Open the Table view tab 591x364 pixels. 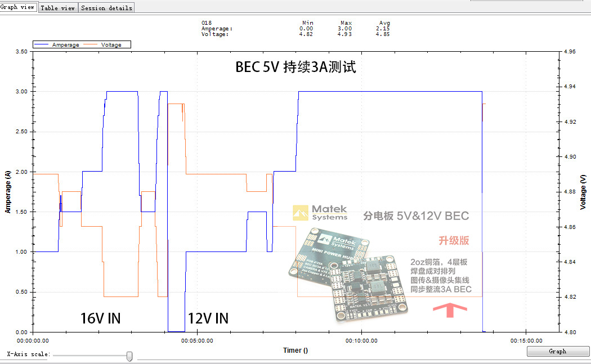pyautogui.click(x=57, y=8)
